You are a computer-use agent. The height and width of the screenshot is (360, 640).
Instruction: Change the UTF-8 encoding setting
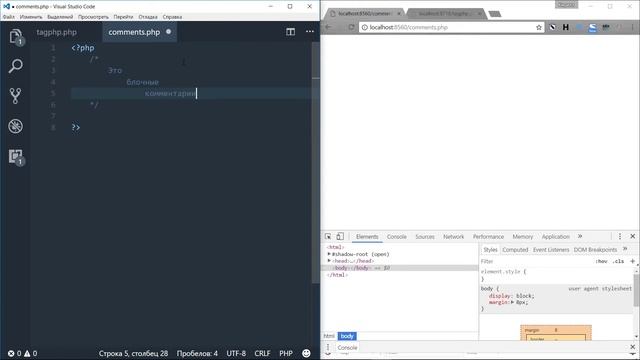(236, 353)
